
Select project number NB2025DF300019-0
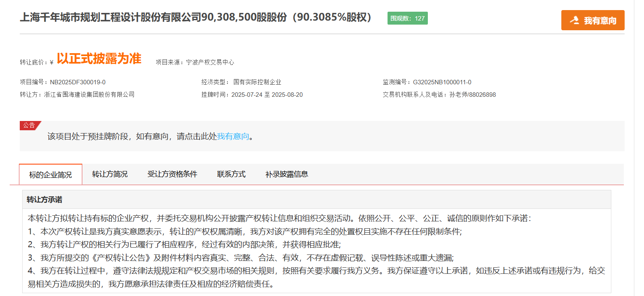pos(78,82)
